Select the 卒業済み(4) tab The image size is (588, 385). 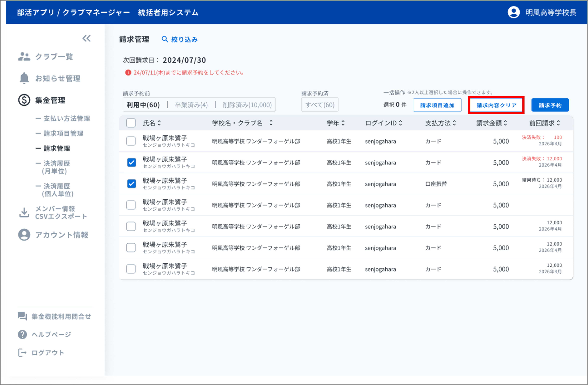pyautogui.click(x=191, y=105)
